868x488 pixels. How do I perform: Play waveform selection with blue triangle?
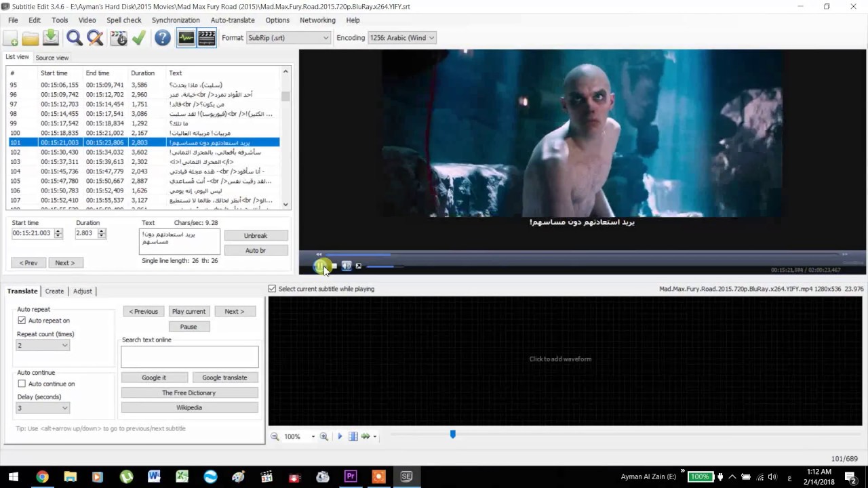[x=340, y=436]
